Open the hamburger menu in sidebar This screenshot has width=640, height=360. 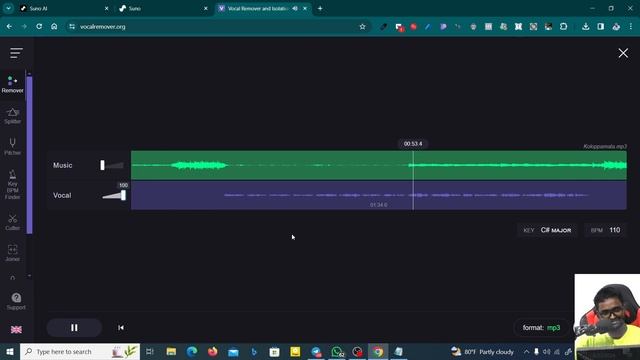click(x=16, y=53)
